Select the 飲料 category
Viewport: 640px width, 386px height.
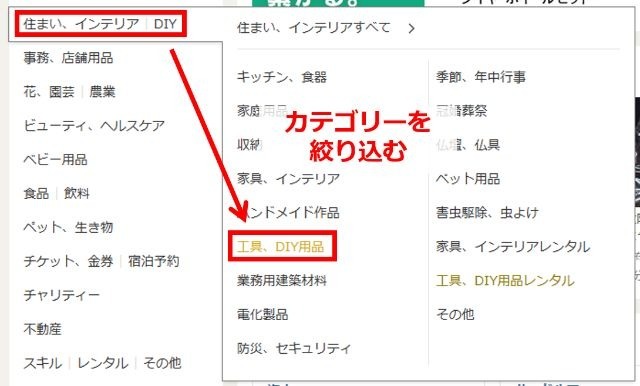point(77,193)
